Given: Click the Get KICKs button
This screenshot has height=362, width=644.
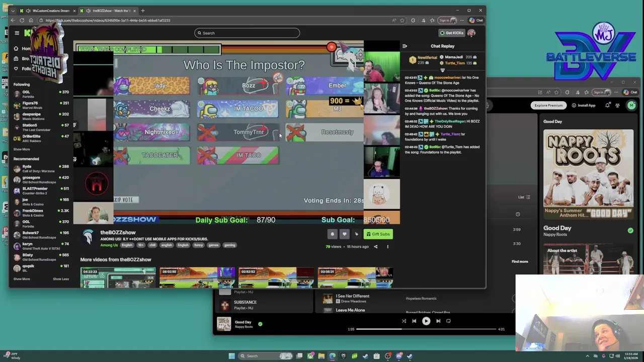Looking at the screenshot, I should pyautogui.click(x=451, y=33).
